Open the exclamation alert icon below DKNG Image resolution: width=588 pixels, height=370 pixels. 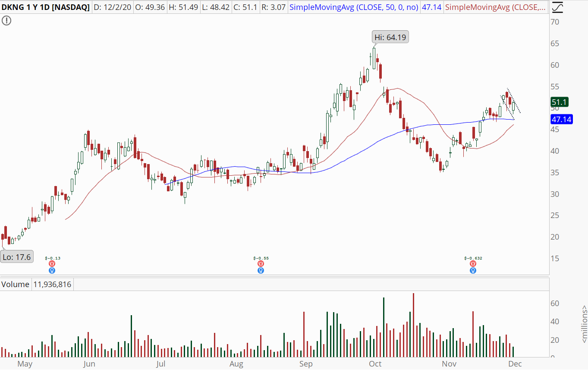(6, 20)
